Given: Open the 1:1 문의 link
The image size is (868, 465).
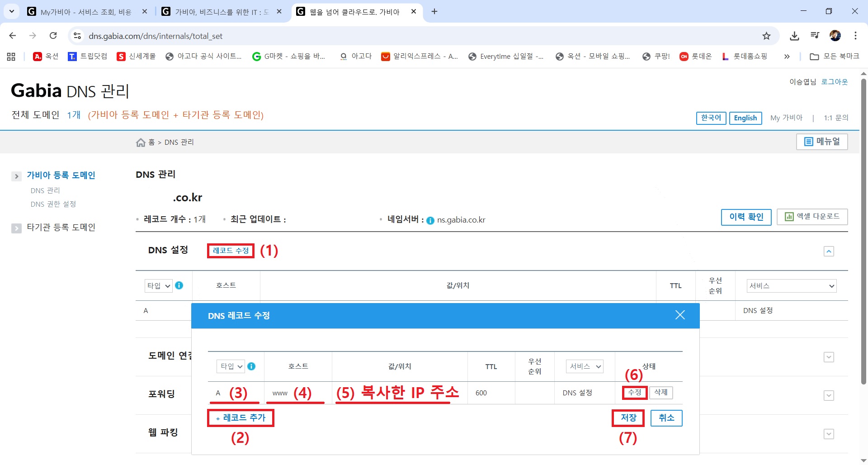Looking at the screenshot, I should [x=836, y=118].
